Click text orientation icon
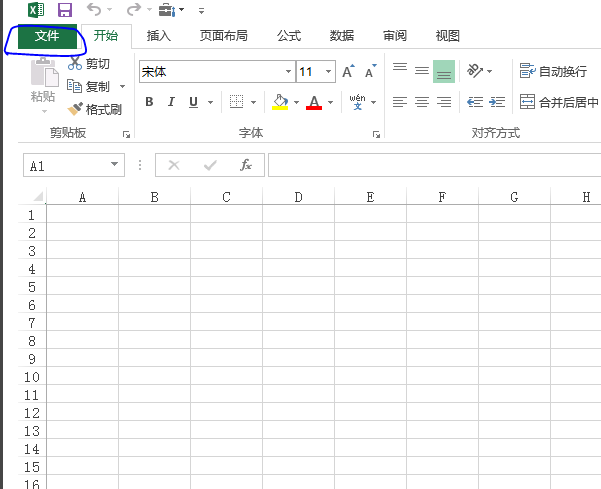Screen dimensions: 601x489 pyautogui.click(x=475, y=71)
